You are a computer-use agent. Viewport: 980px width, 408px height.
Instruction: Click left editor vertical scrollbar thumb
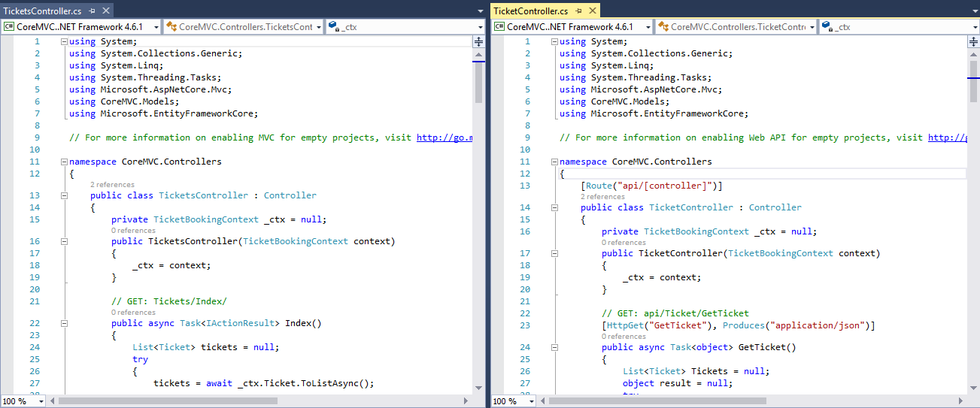[478, 81]
